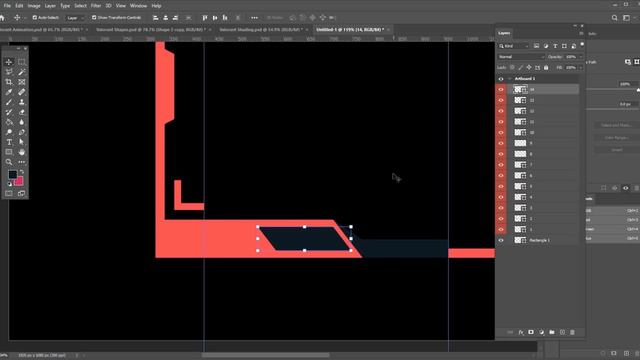Click the Home icon in options bar
This screenshot has width=640, height=360.
tap(2, 18)
